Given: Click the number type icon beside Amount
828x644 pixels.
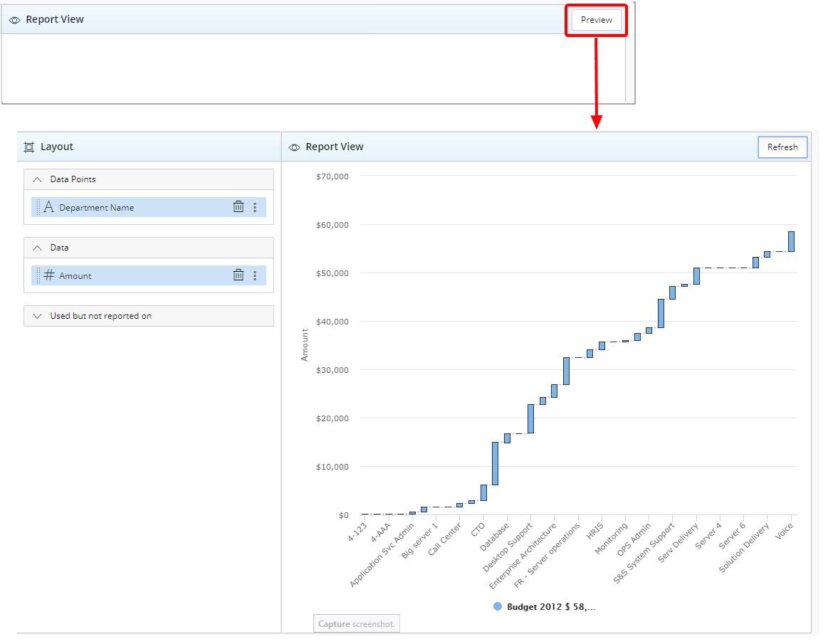Looking at the screenshot, I should tap(49, 275).
